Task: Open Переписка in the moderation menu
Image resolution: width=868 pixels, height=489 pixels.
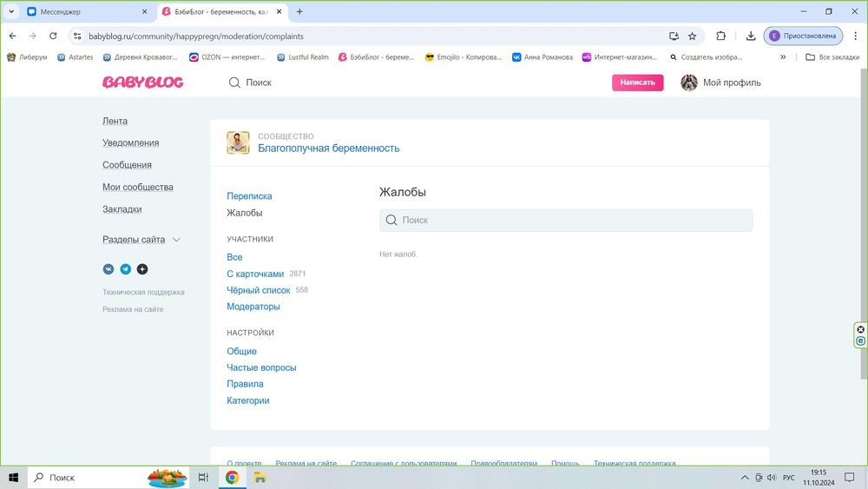Action: coord(249,196)
